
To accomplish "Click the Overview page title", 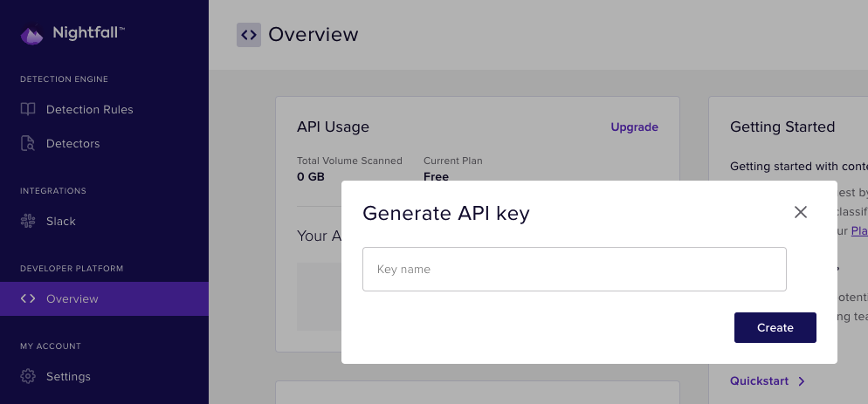I will point(313,34).
